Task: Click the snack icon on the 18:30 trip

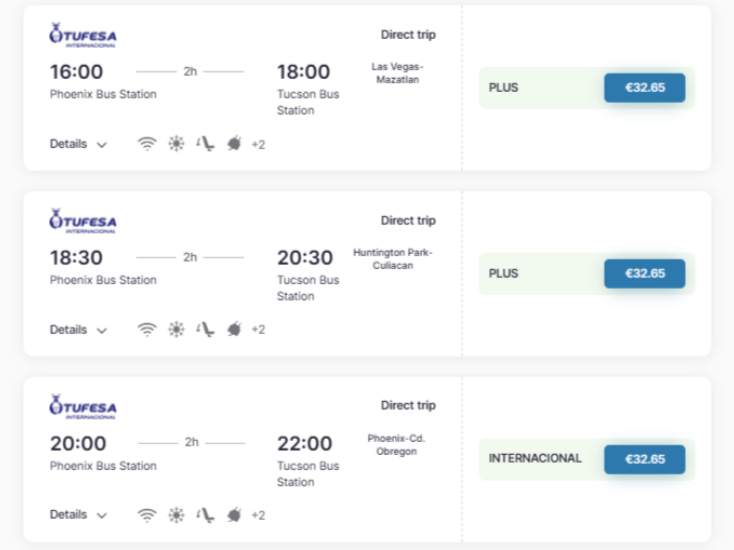Action: 234,329
